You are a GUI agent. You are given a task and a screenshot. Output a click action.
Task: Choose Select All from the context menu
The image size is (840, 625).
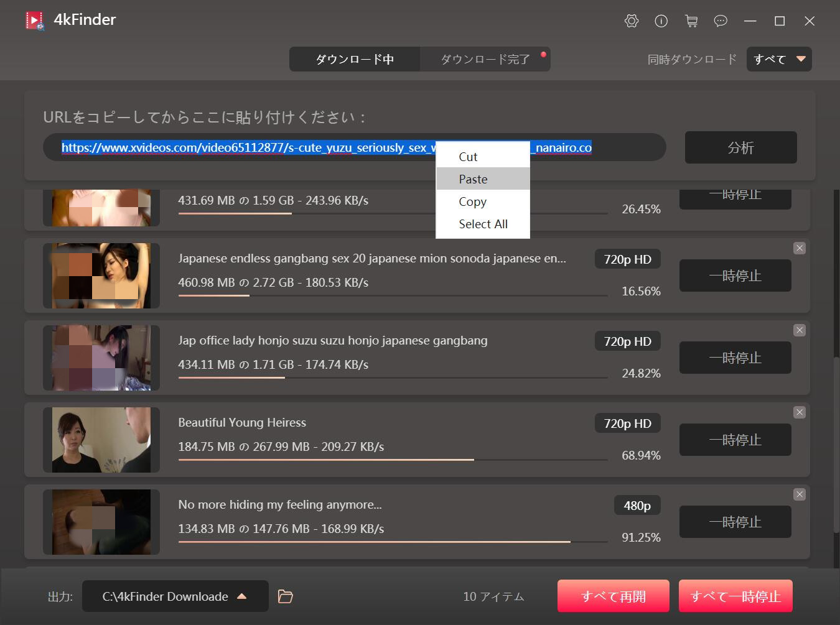pos(483,224)
